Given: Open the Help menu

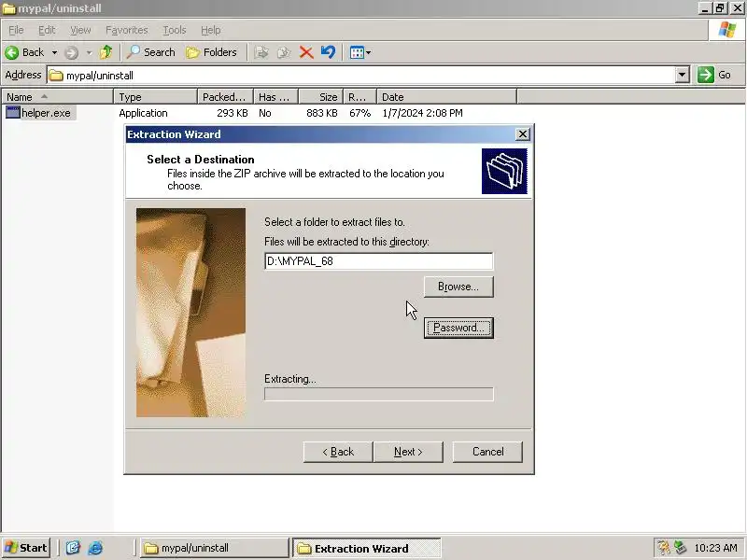Looking at the screenshot, I should click(211, 30).
